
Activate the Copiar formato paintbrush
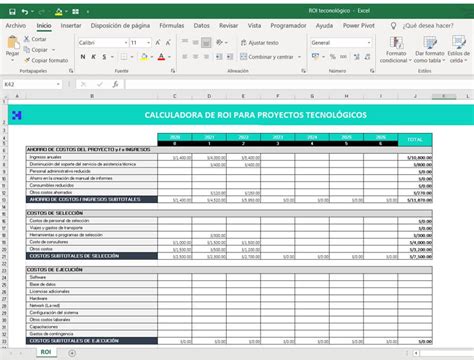[x=46, y=60]
